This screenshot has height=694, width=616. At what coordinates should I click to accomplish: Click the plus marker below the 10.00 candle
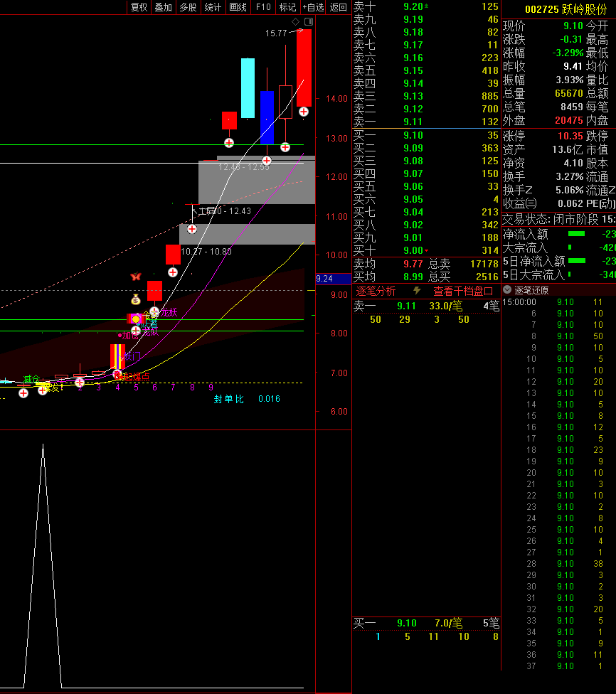[173, 272]
